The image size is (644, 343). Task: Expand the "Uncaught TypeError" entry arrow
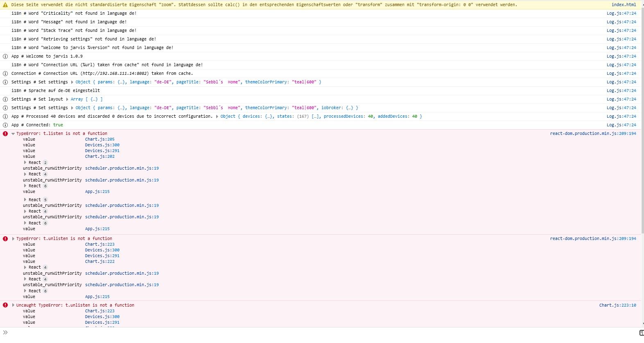[x=13, y=305]
